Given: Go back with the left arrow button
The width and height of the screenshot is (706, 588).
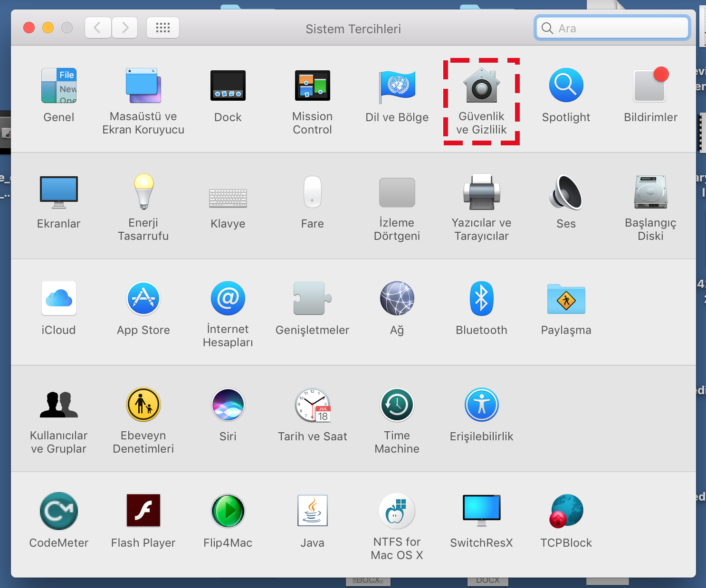Looking at the screenshot, I should (x=98, y=28).
